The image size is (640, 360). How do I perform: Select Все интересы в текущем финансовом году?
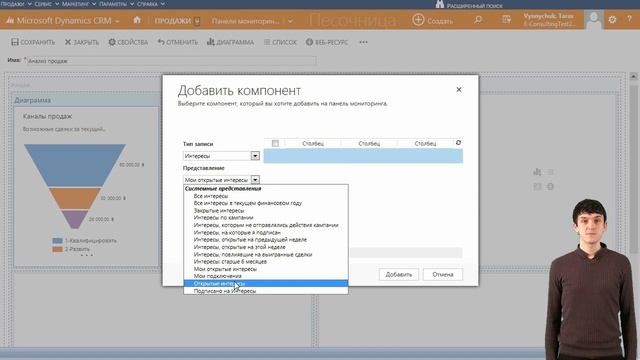(x=248, y=203)
